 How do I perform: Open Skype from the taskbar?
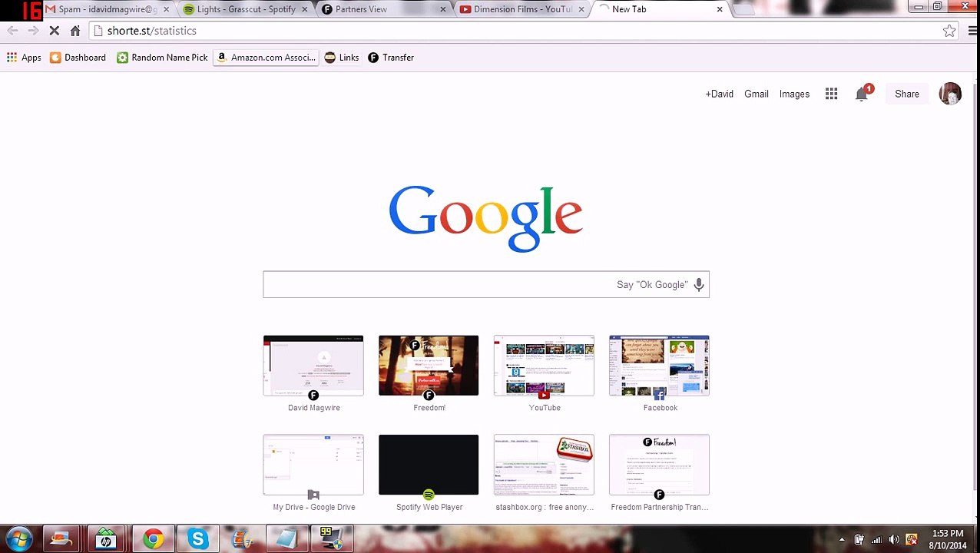pos(198,539)
